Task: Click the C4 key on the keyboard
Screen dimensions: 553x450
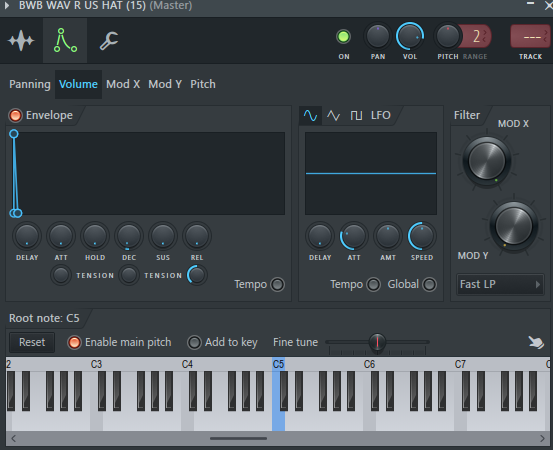Action: coord(187,421)
